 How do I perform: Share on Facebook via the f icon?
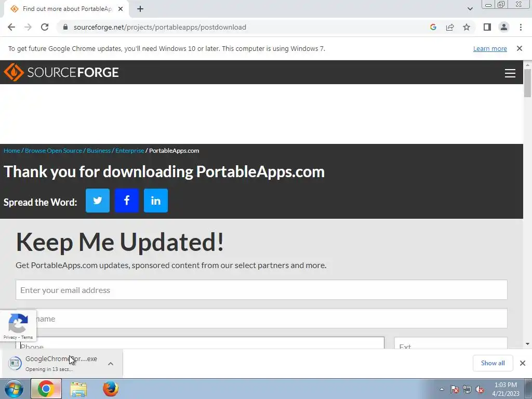(x=127, y=201)
